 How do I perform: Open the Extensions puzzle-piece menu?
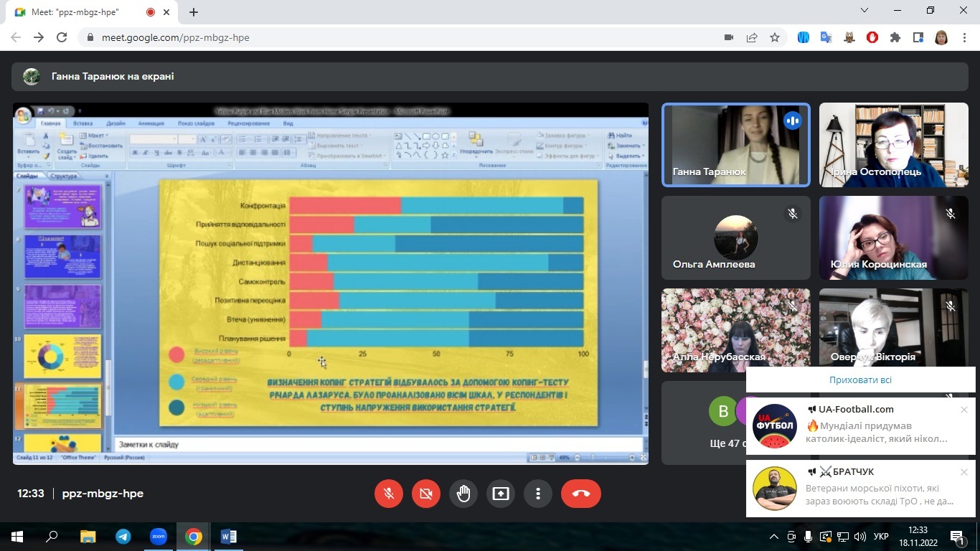click(x=895, y=37)
